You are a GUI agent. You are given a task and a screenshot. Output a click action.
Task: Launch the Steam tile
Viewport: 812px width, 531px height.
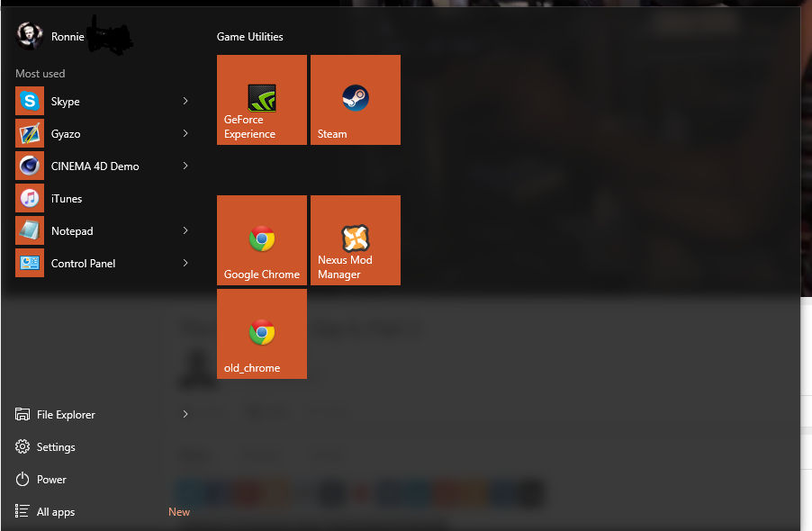356,100
